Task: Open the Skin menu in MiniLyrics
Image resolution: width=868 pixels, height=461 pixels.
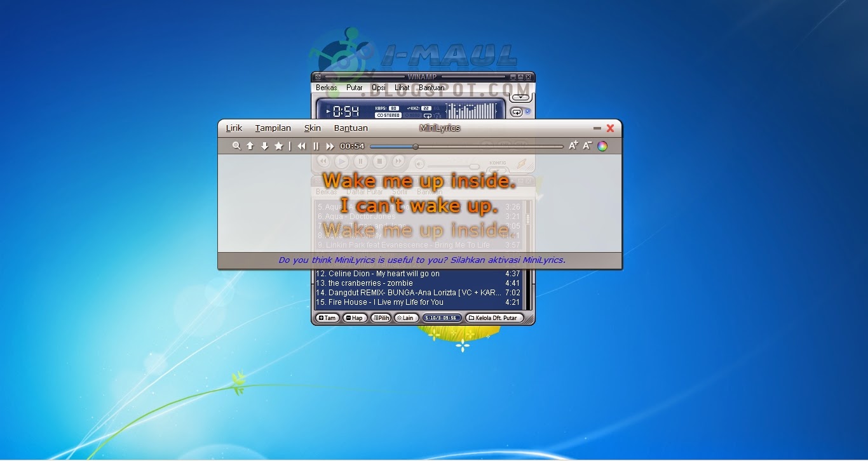Action: 313,128
